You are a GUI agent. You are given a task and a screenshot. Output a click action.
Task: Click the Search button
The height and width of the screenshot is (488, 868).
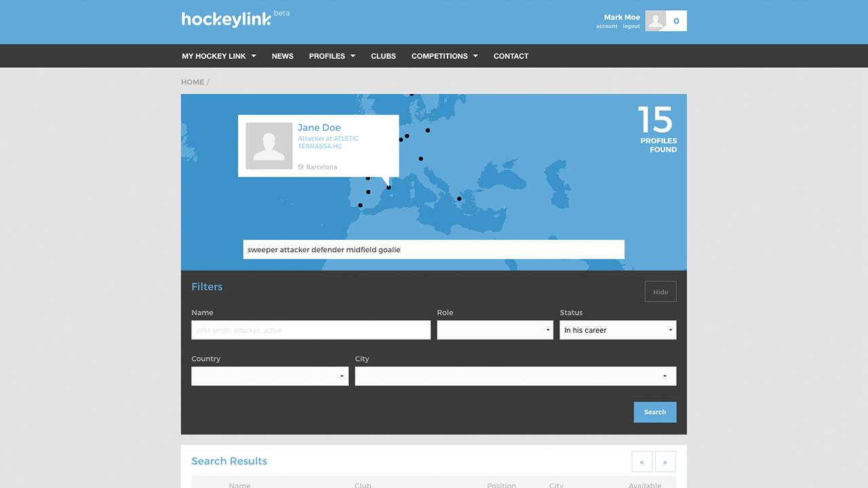coord(655,412)
